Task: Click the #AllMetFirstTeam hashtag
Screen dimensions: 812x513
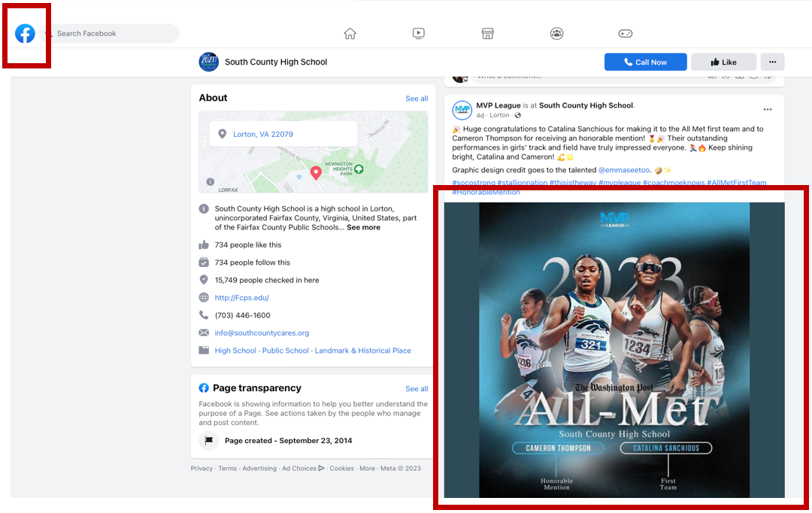Action: [x=736, y=183]
